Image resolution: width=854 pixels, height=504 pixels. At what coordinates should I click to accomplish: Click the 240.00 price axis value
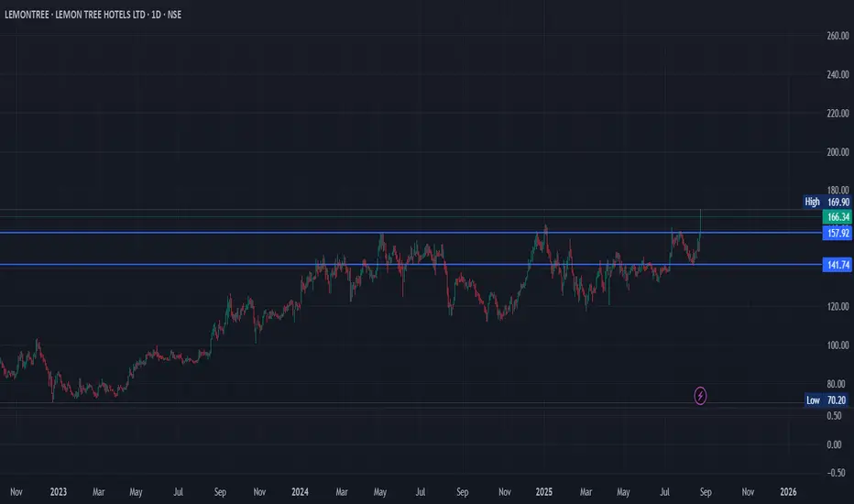pyautogui.click(x=838, y=74)
